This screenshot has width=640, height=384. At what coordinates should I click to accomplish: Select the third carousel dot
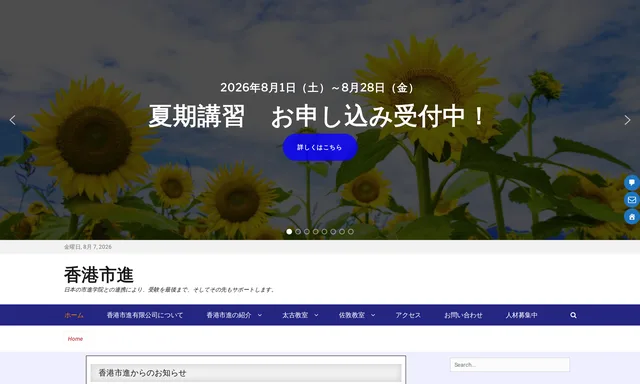coord(307,231)
